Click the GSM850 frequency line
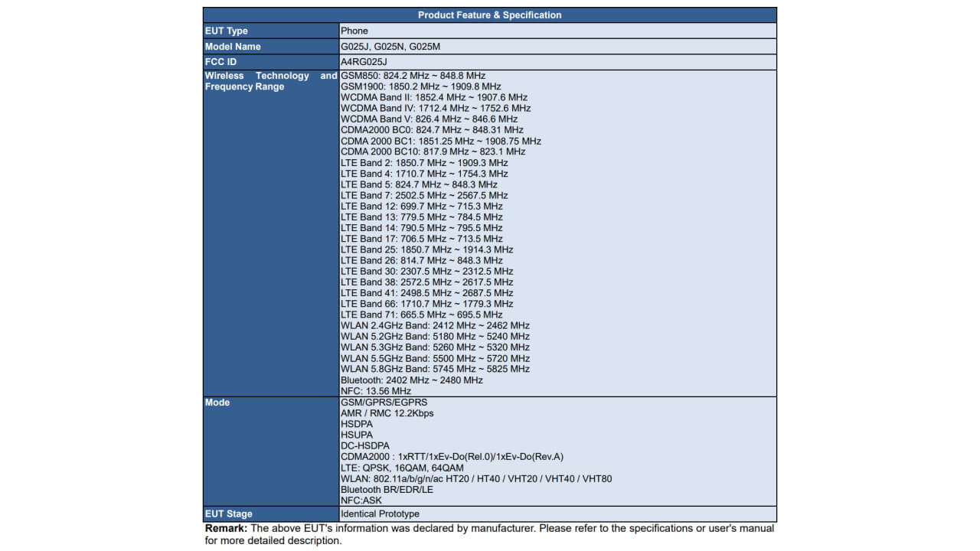Image resolution: width=980 pixels, height=551 pixels. pyautogui.click(x=413, y=76)
